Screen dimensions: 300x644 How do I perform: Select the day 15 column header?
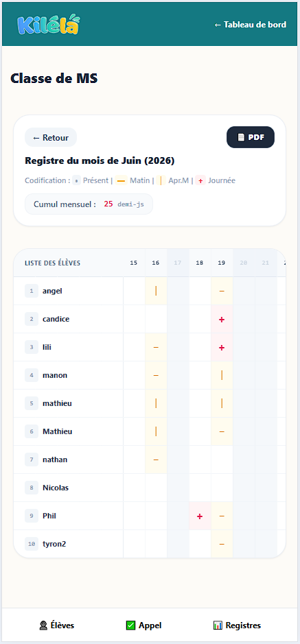pyautogui.click(x=134, y=263)
